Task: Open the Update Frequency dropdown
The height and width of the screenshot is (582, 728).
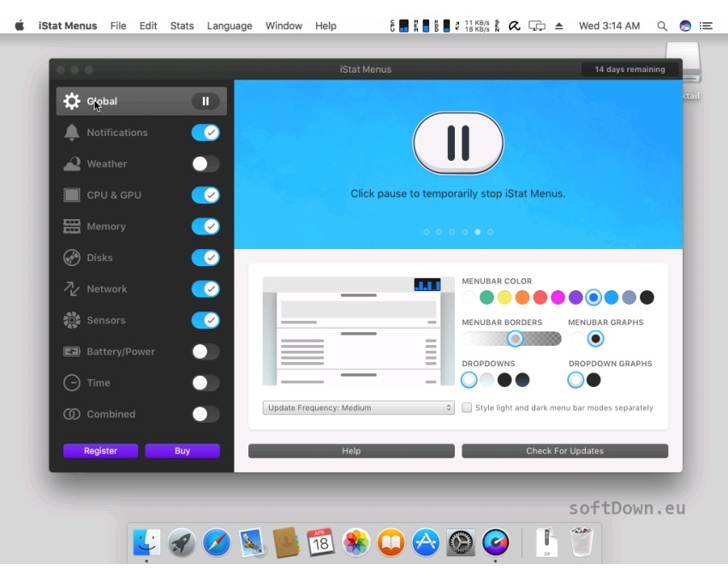Action: (x=358, y=407)
